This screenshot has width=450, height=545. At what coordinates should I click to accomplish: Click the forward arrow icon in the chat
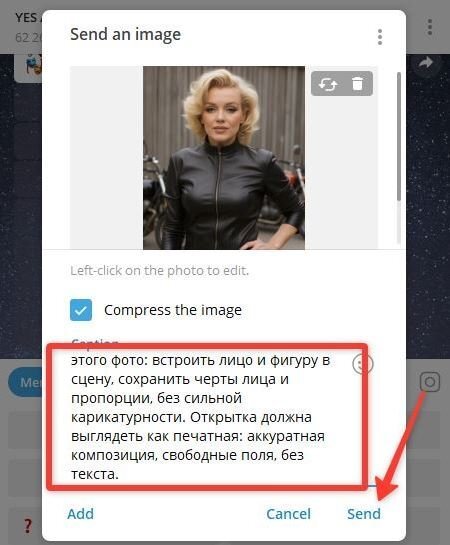(426, 63)
